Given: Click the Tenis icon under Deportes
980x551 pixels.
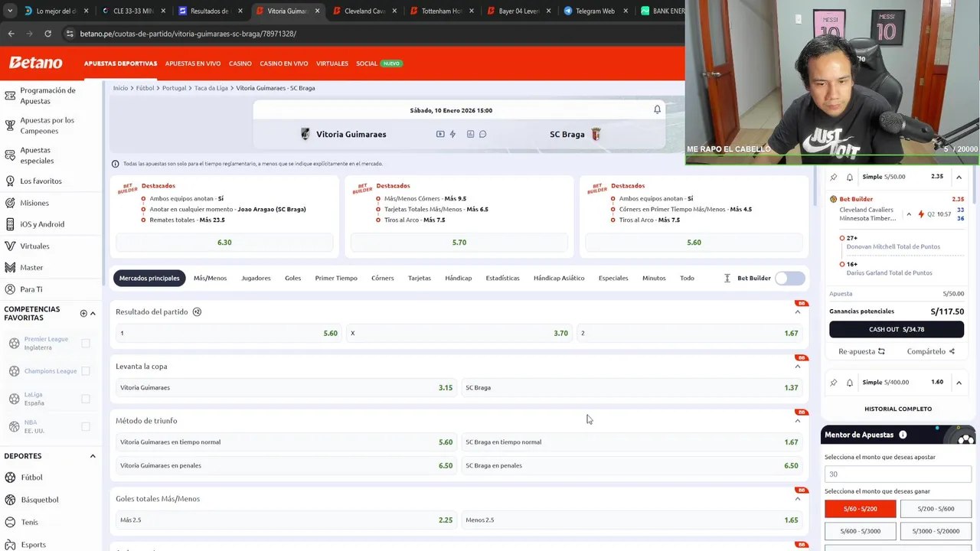Looking at the screenshot, I should [x=10, y=522].
